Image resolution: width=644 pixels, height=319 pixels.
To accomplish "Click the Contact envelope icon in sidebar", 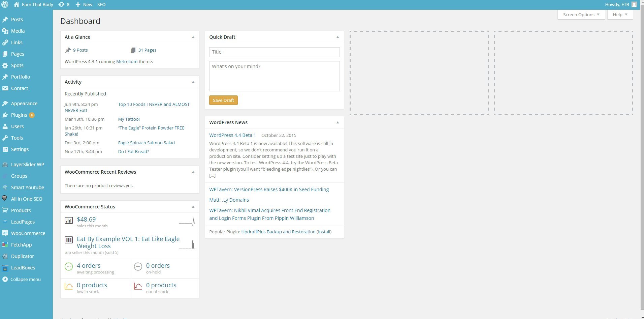I will (x=5, y=88).
